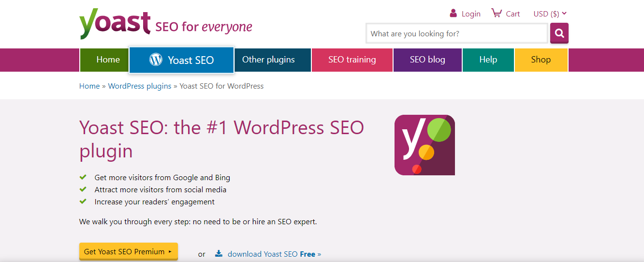Click the 'SEO for everyone' tagline

[x=204, y=27]
